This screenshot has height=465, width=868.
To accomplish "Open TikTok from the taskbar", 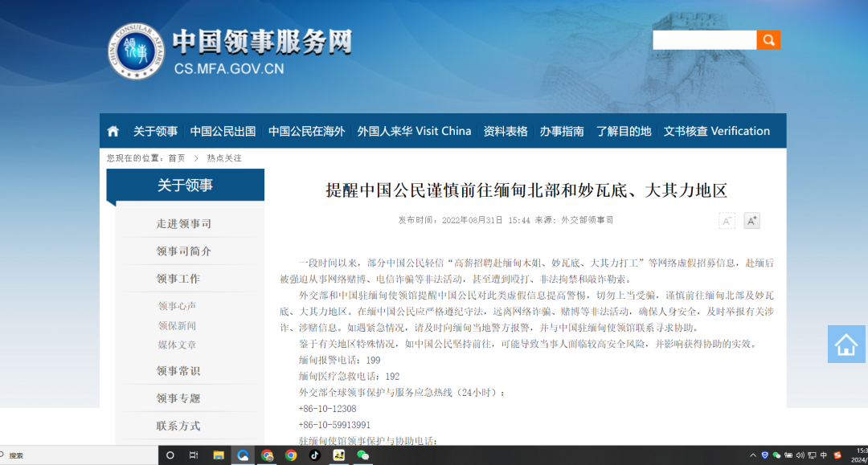I will click(x=314, y=455).
